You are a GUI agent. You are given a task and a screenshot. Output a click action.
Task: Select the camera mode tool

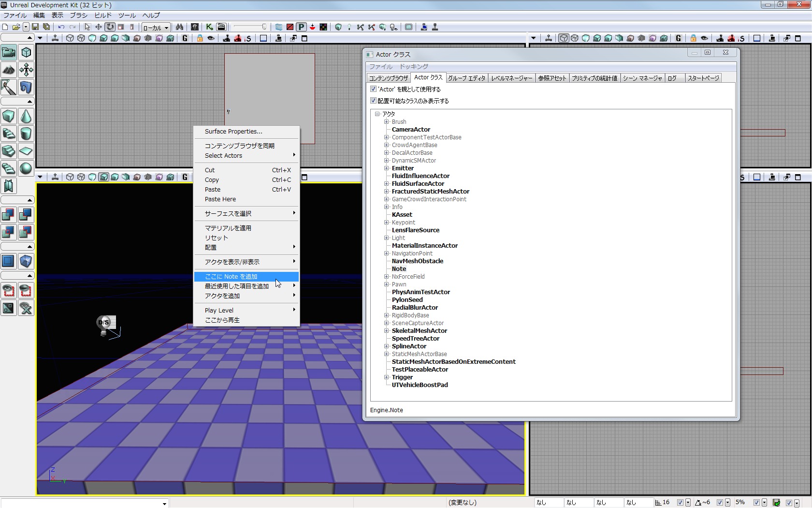[9, 52]
